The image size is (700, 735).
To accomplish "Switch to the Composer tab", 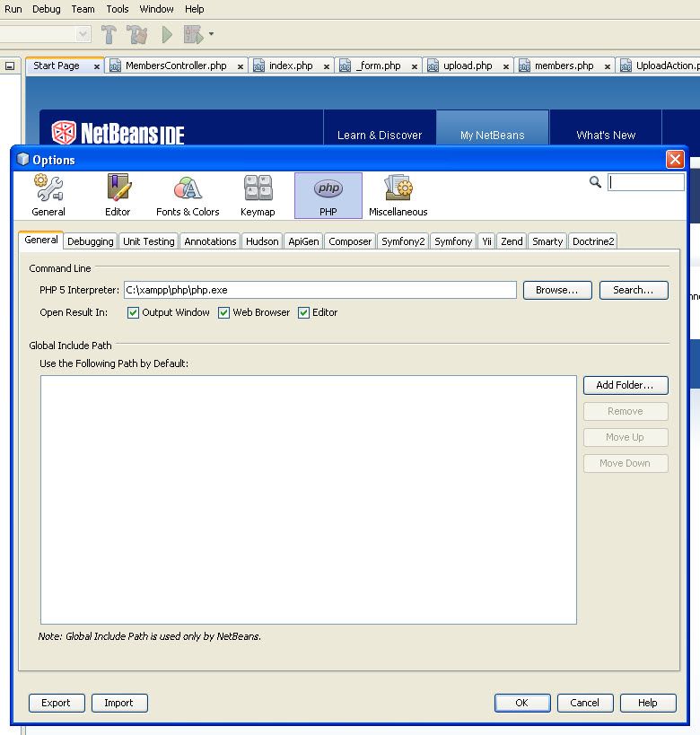I will [x=350, y=241].
